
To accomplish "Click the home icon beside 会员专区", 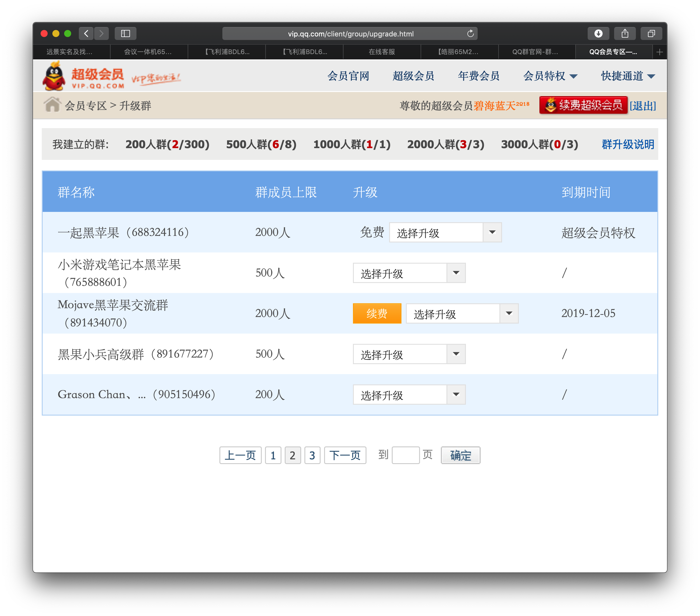I will 52,105.
